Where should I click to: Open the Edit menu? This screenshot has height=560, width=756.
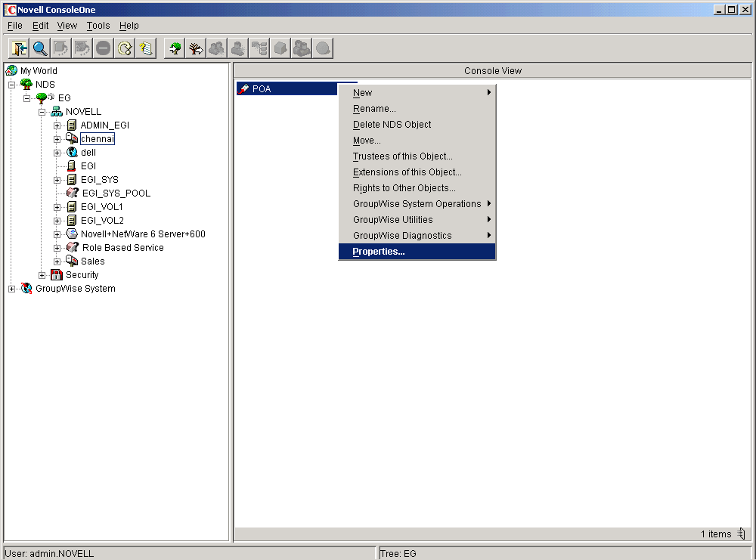[41, 26]
